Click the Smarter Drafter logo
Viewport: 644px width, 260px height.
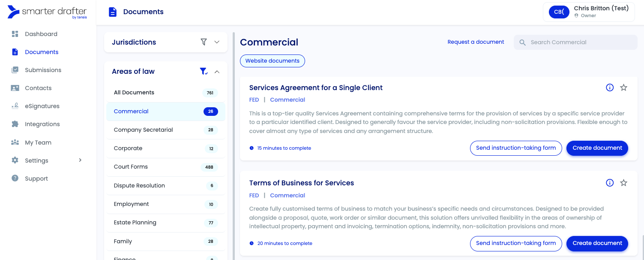pyautogui.click(x=46, y=12)
